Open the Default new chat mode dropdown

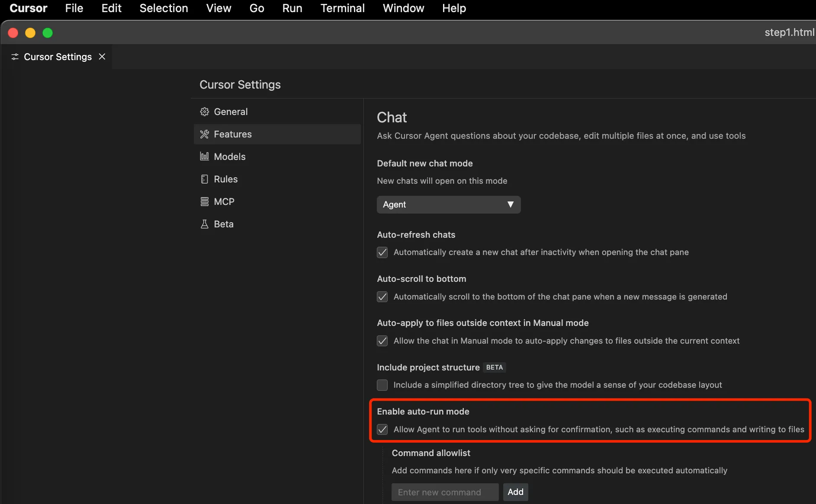point(449,204)
